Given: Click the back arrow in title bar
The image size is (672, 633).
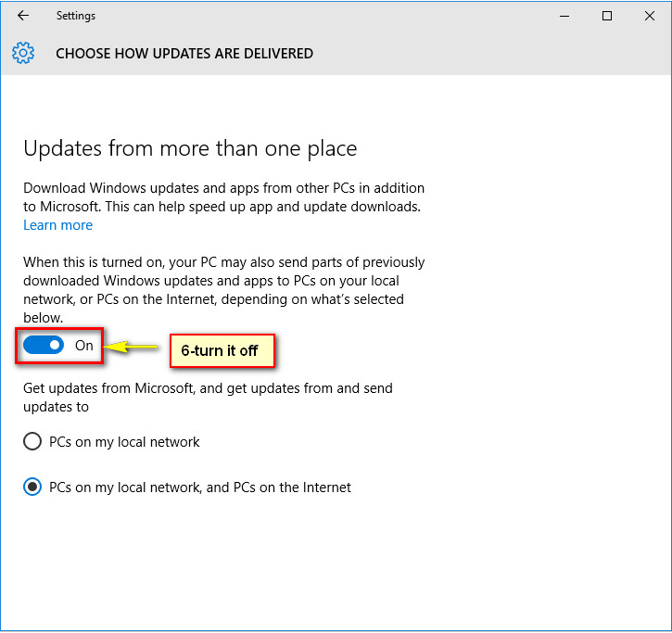Looking at the screenshot, I should point(23,16).
